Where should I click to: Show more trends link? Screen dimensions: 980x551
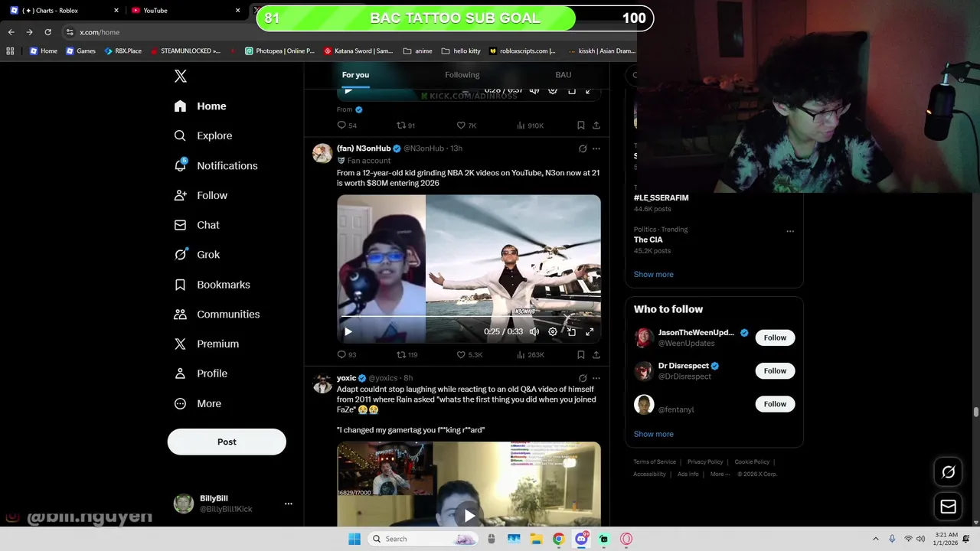pos(654,274)
